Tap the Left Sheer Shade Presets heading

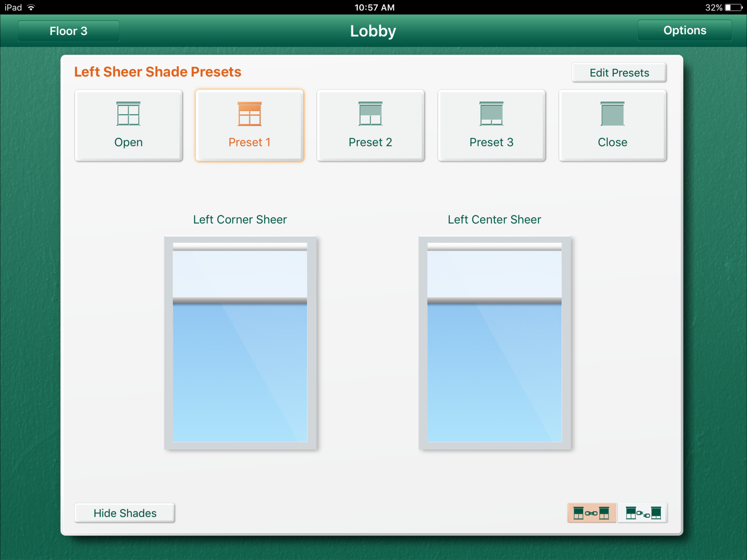point(158,72)
